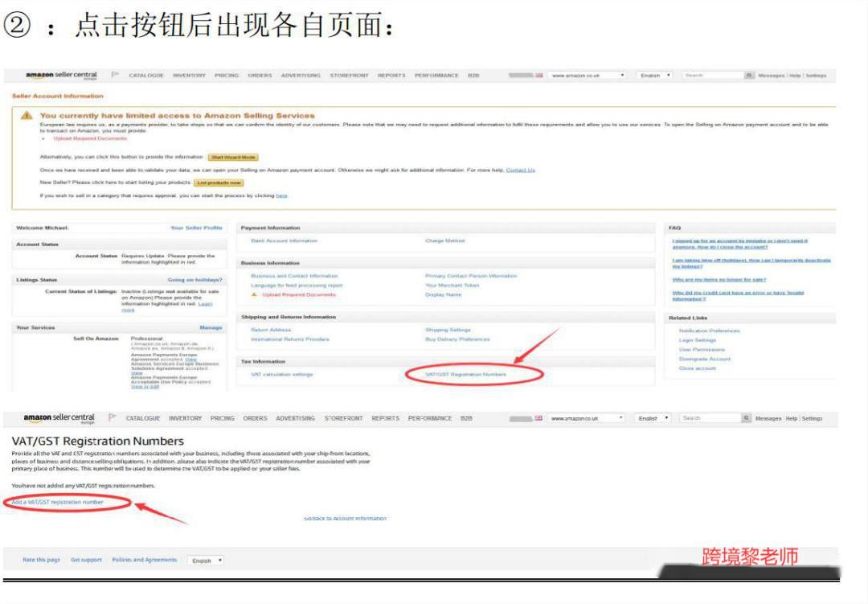Open Language for feed processing report link
The image size is (868, 604).
[297, 286]
